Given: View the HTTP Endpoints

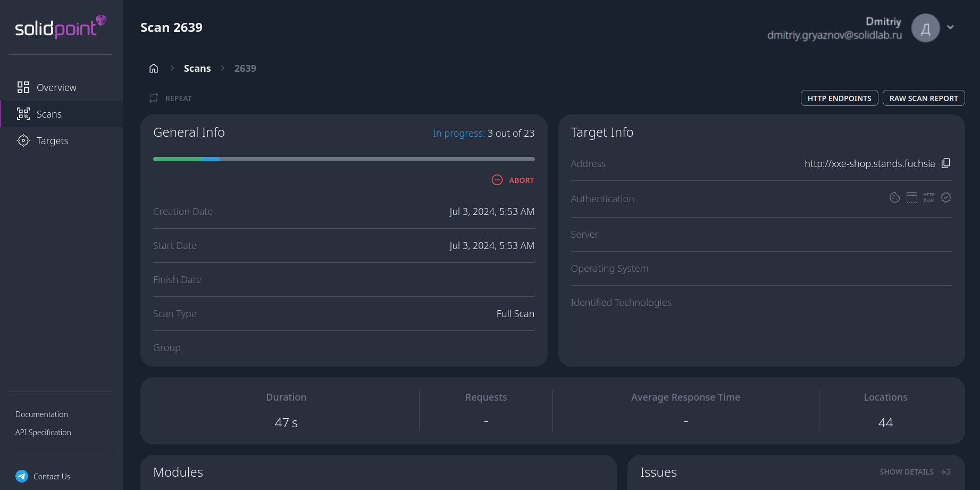Looking at the screenshot, I should point(839,98).
